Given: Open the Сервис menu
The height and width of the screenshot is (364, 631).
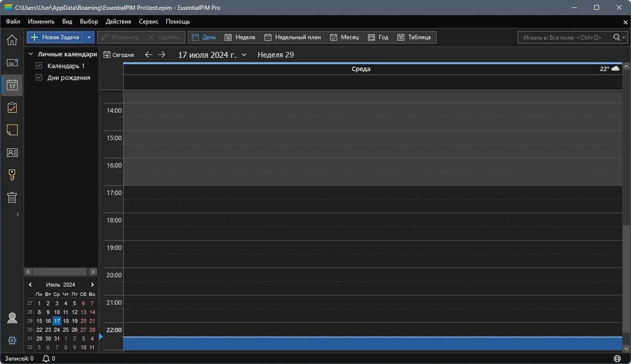Looking at the screenshot, I should coord(148,22).
